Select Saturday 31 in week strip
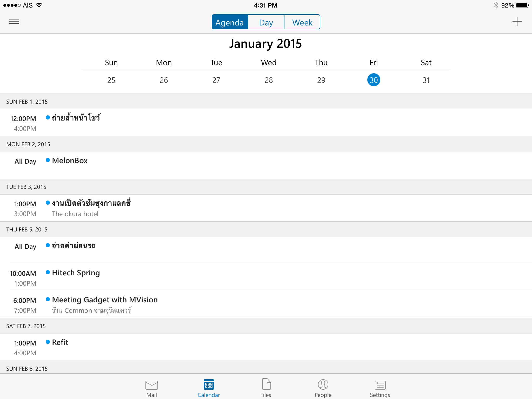 426,80
